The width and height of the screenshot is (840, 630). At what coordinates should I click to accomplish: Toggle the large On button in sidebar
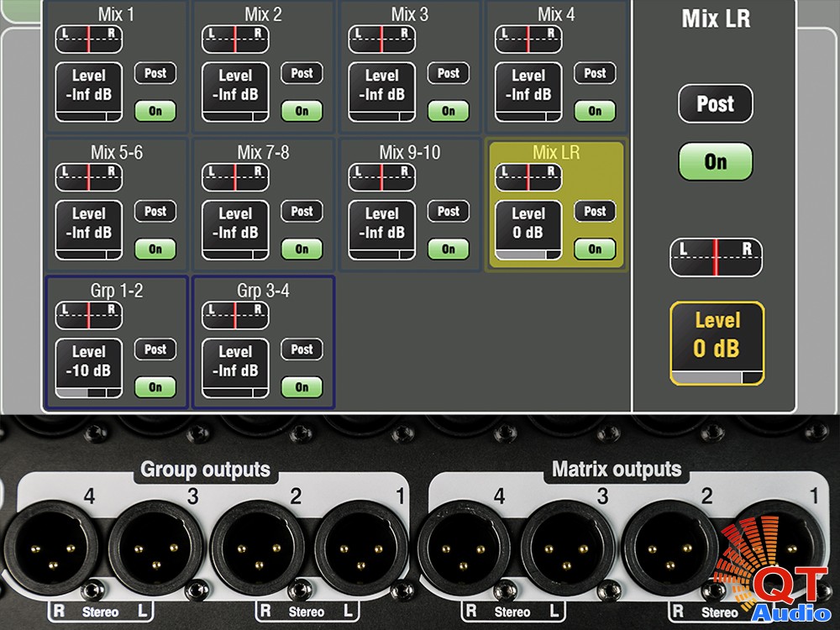tap(716, 161)
